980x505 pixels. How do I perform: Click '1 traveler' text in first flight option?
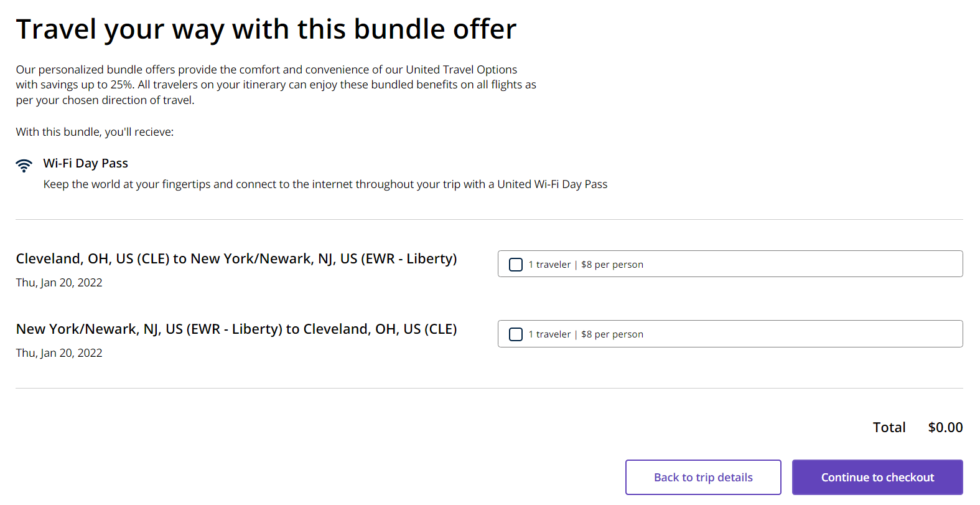549,265
